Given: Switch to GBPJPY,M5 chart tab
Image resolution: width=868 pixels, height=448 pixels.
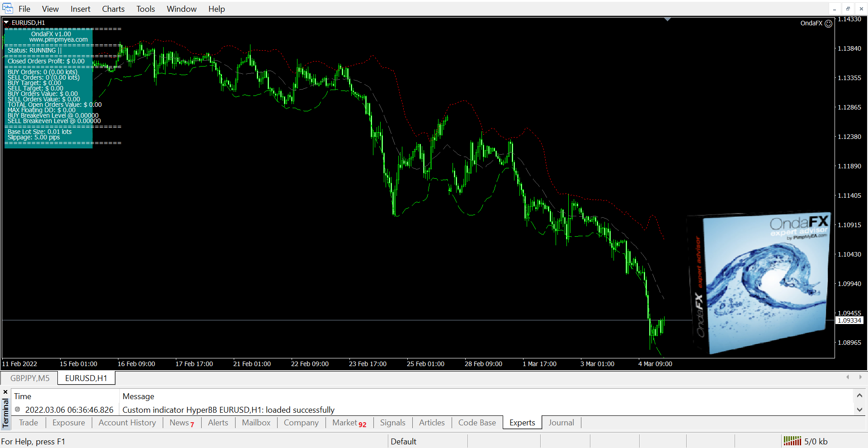Looking at the screenshot, I should tap(30, 378).
